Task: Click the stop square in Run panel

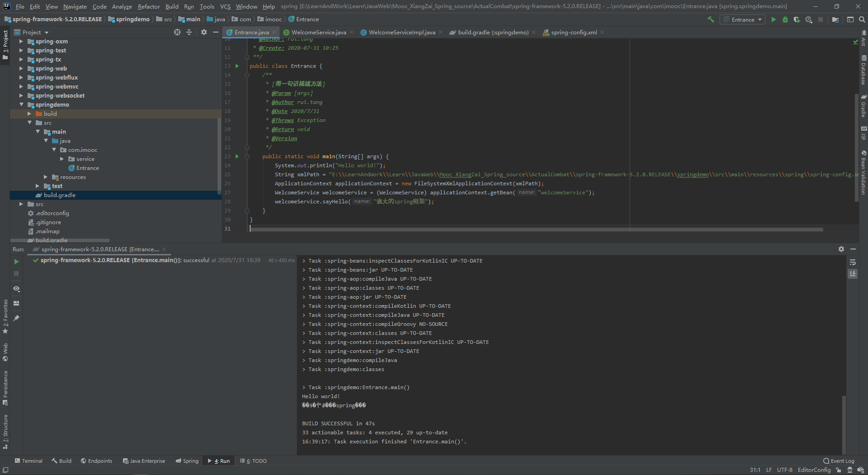Action: pos(16,273)
